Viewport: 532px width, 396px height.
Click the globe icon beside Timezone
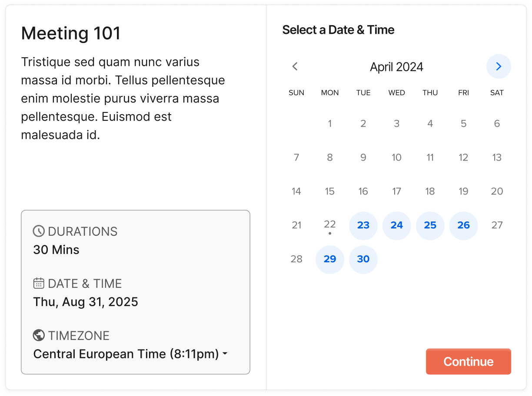[39, 335]
